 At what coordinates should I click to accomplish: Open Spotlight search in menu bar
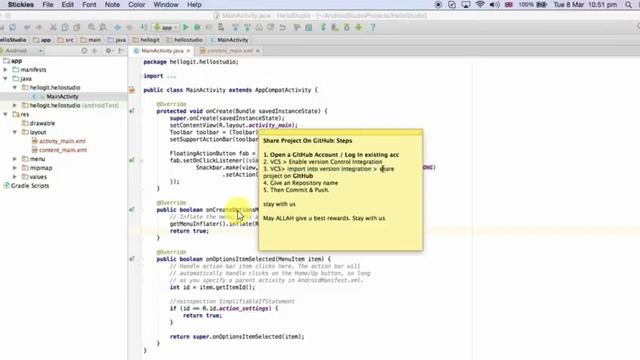click(x=628, y=4)
